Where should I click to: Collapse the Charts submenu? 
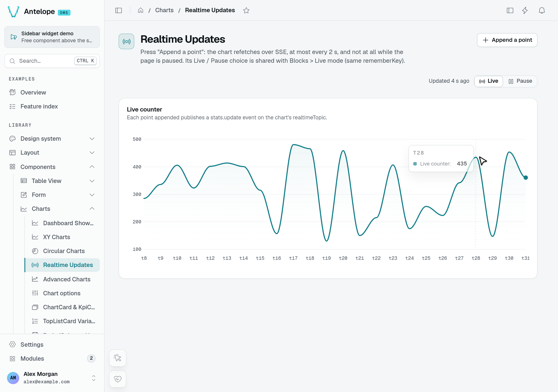pyautogui.click(x=58, y=209)
